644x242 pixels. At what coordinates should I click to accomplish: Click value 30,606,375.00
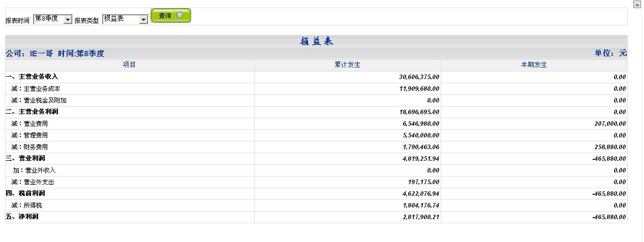(419, 77)
